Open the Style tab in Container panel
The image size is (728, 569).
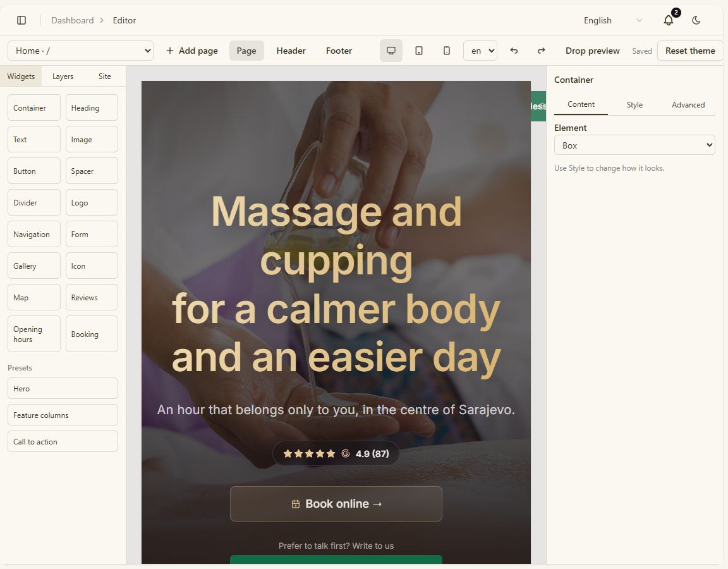point(634,104)
